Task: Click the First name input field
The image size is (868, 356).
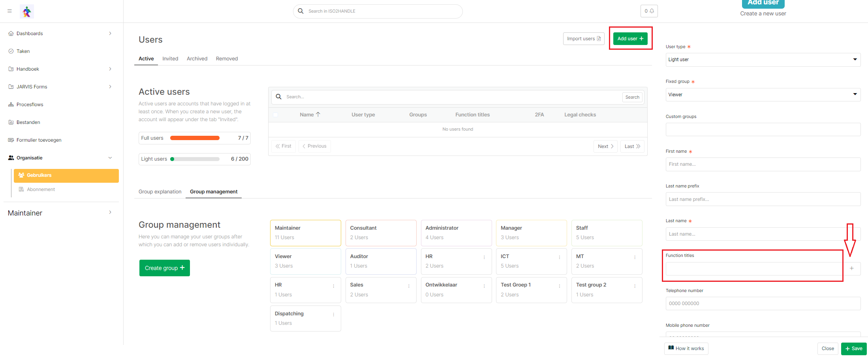Action: click(763, 164)
